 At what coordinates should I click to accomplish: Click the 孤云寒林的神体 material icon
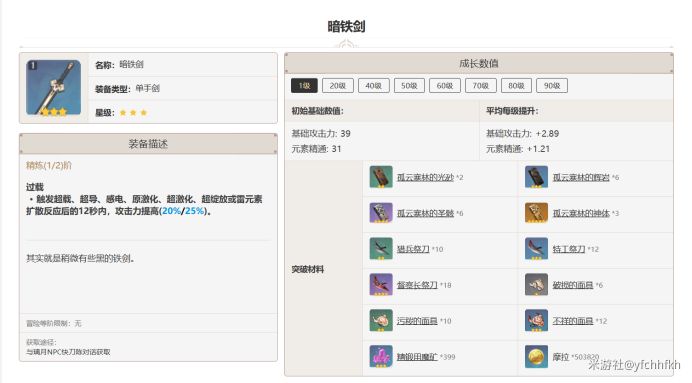coord(536,213)
